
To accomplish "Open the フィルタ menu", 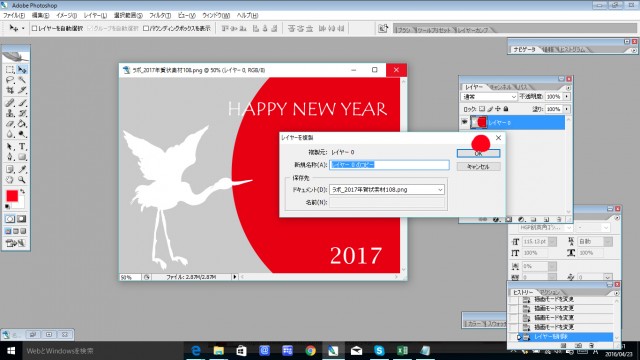I will coord(160,16).
